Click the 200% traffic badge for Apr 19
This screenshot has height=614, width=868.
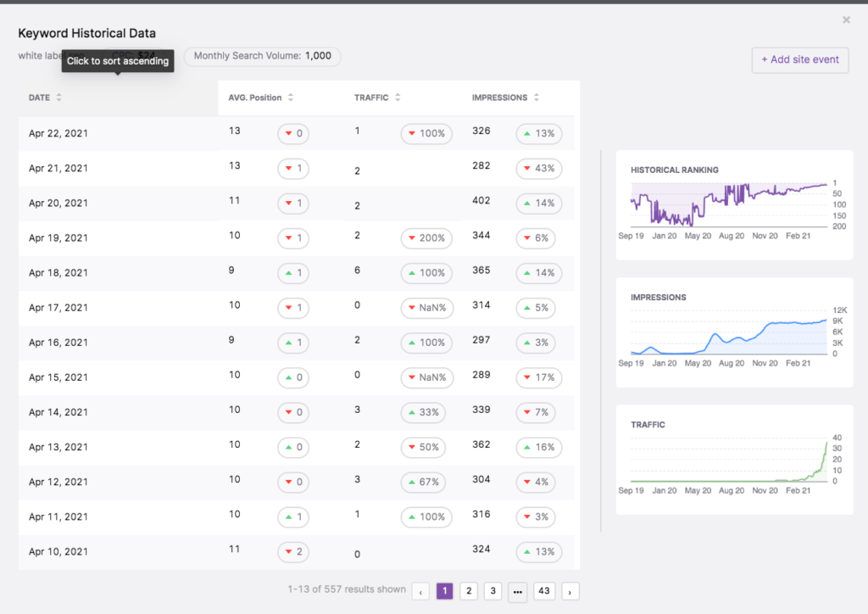426,238
